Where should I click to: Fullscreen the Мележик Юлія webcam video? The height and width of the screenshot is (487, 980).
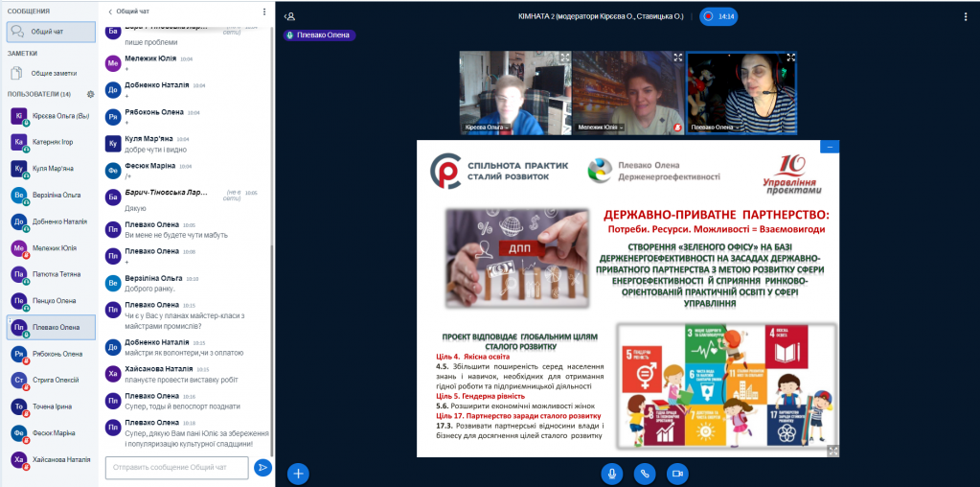[677, 58]
